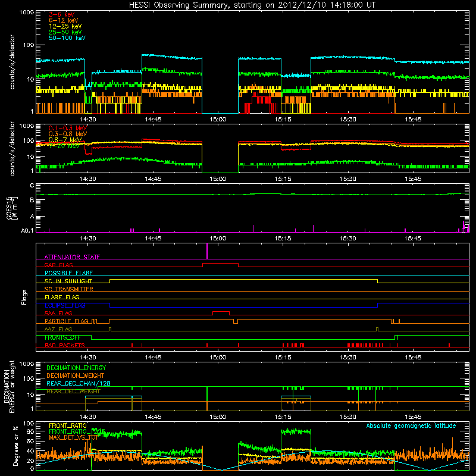Click the raised red GAP_FLAG step segment

pos(220,264)
